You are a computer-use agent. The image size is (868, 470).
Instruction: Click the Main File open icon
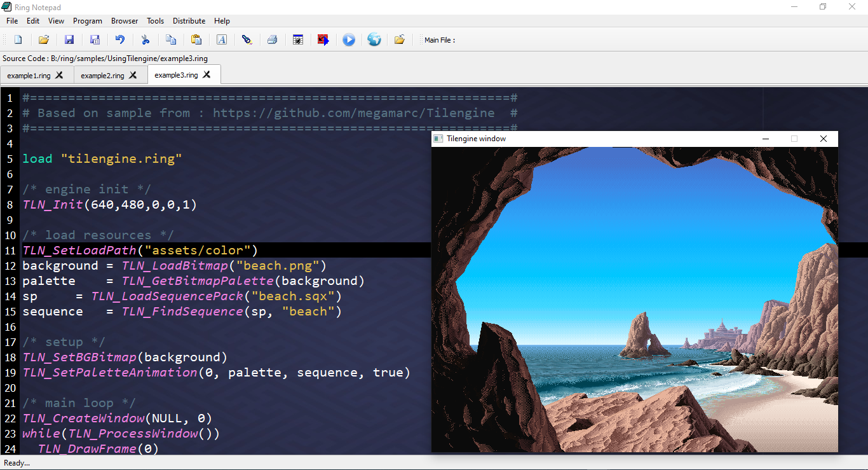coord(399,39)
